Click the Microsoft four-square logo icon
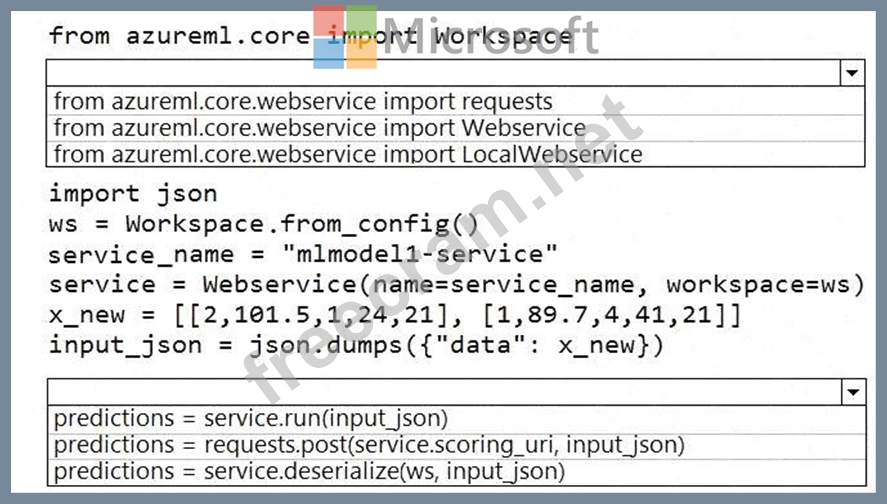Image resolution: width=887 pixels, height=504 pixels. (345, 37)
